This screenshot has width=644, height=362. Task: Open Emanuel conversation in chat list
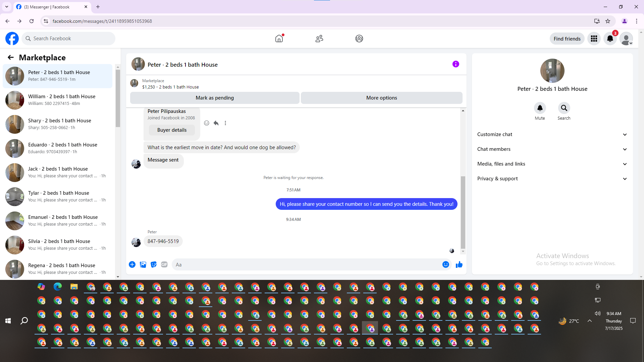pyautogui.click(x=58, y=221)
